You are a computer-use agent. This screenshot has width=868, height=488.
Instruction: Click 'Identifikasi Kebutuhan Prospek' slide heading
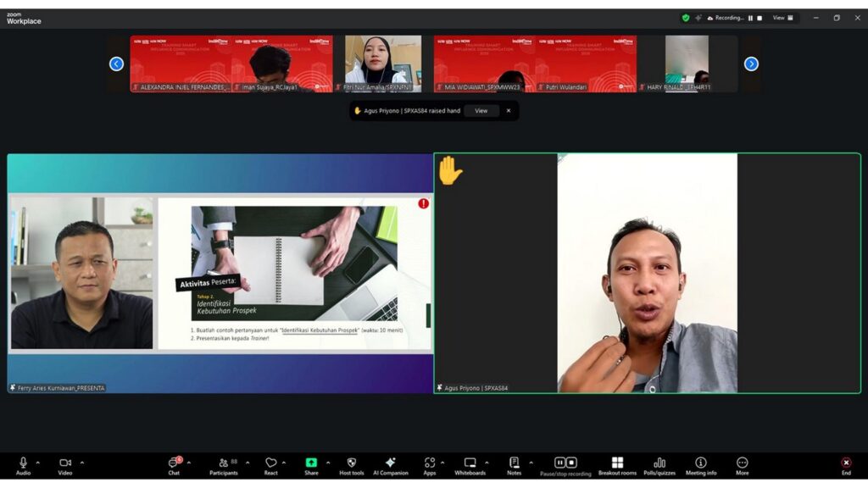[226, 307]
